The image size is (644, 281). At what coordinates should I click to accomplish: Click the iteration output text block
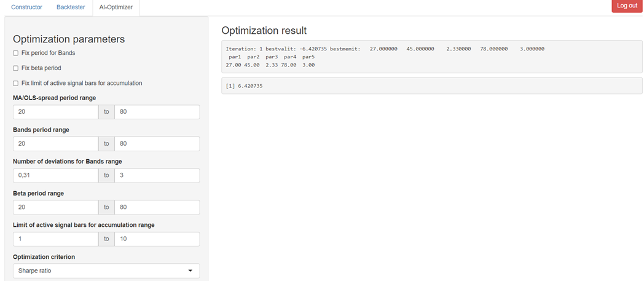coord(431,57)
